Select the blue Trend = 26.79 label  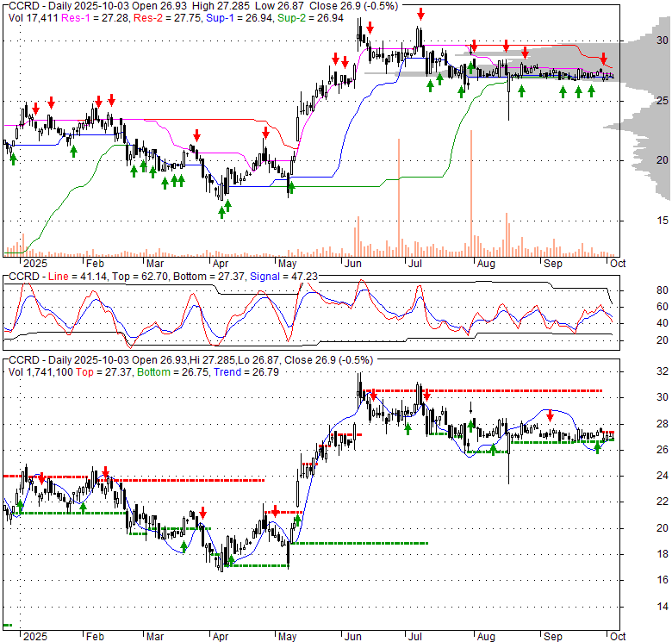point(246,372)
